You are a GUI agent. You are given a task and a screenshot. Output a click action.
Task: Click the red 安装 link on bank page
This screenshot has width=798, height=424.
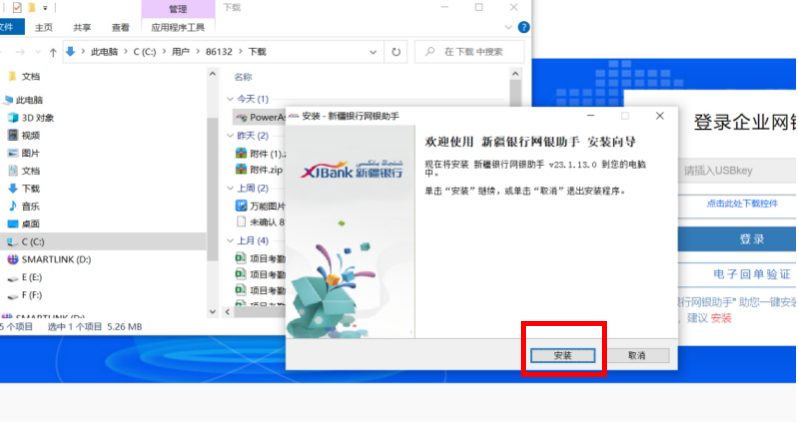pyautogui.click(x=721, y=318)
